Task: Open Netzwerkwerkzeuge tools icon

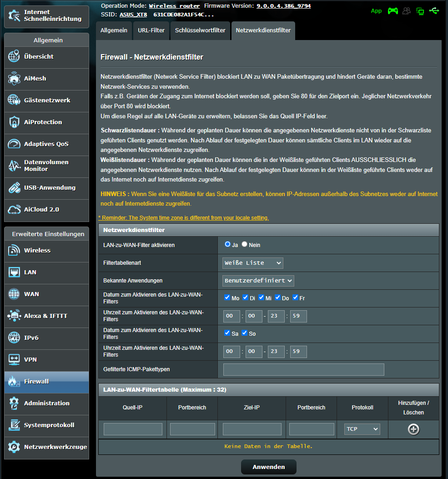Action: [x=14, y=447]
